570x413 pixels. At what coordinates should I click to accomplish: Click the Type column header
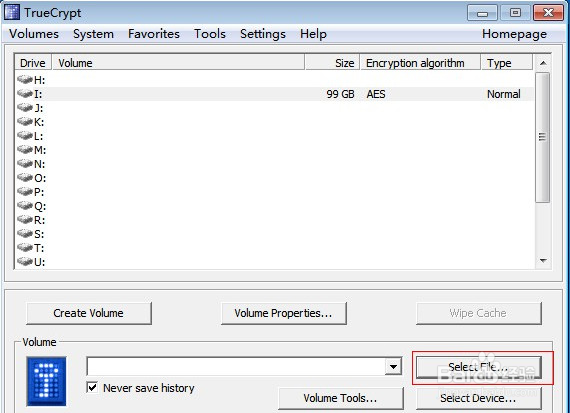click(x=507, y=63)
